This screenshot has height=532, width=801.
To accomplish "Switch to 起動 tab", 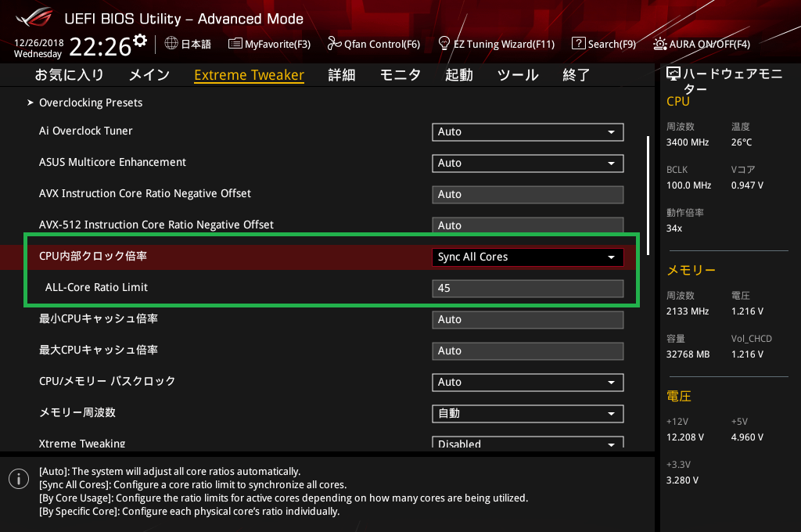I will (458, 75).
